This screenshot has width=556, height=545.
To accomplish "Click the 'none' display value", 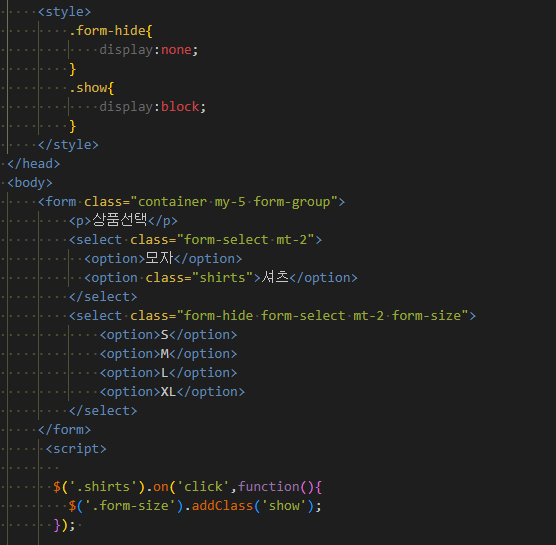I will (176, 50).
